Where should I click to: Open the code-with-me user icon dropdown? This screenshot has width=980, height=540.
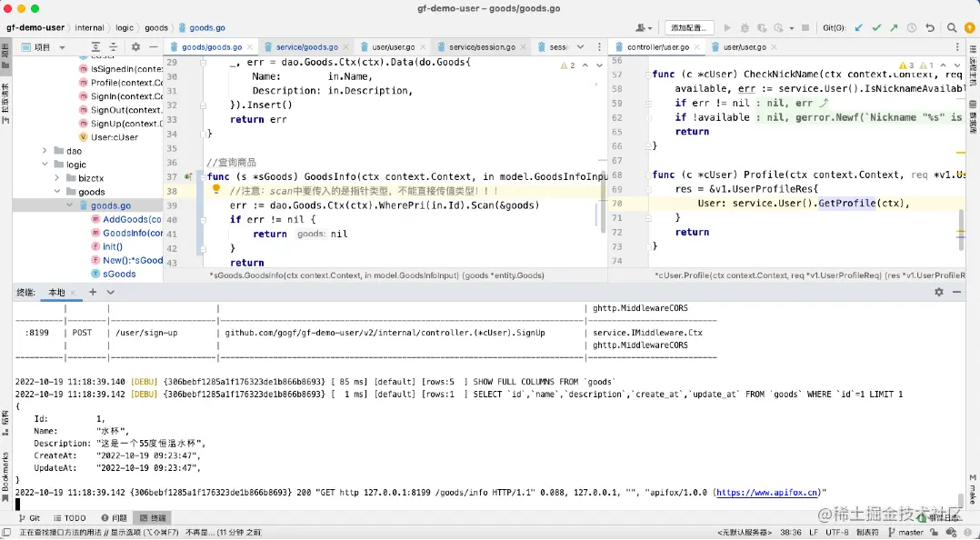click(x=643, y=28)
